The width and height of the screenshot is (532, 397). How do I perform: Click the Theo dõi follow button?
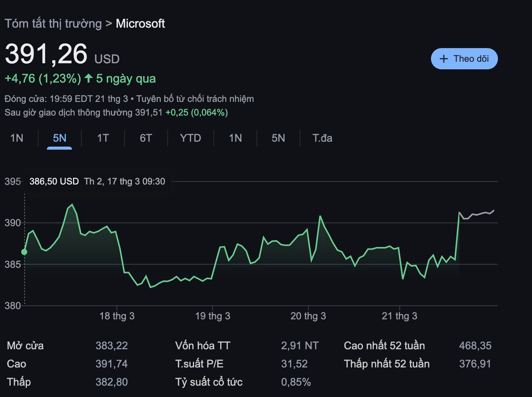[x=464, y=59]
